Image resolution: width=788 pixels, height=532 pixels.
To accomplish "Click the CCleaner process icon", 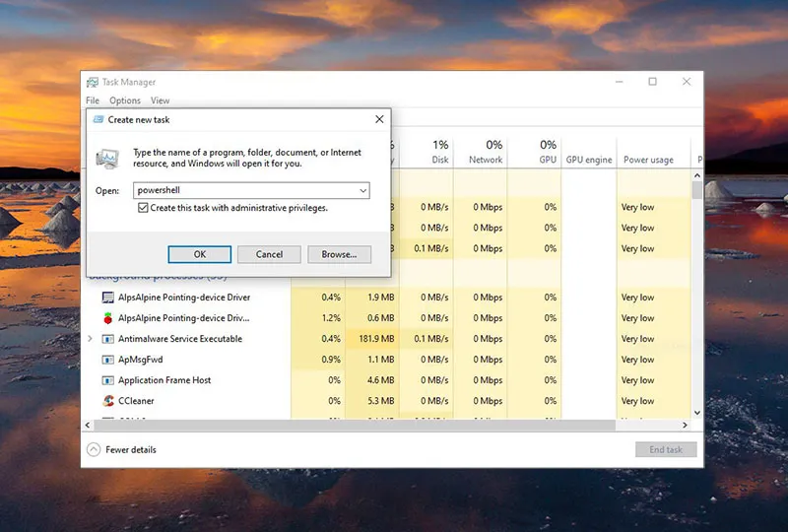I will point(108,401).
